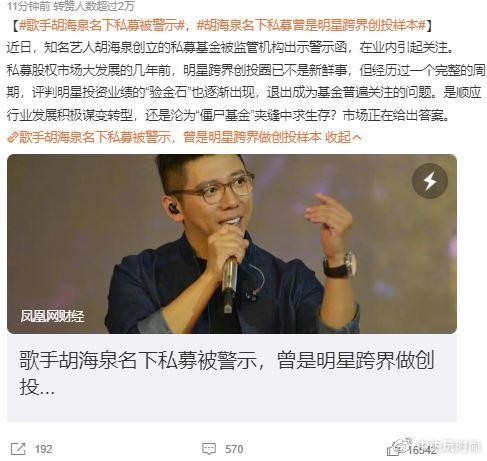Click the comment count 570
The image size is (487, 461).
(x=234, y=449)
